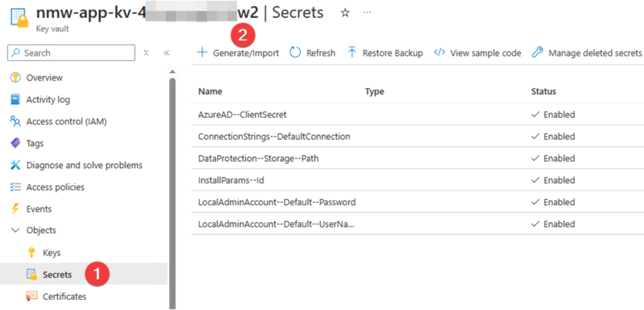644x310 pixels.
Task: Click the Refresh button label
Action: [x=321, y=53]
